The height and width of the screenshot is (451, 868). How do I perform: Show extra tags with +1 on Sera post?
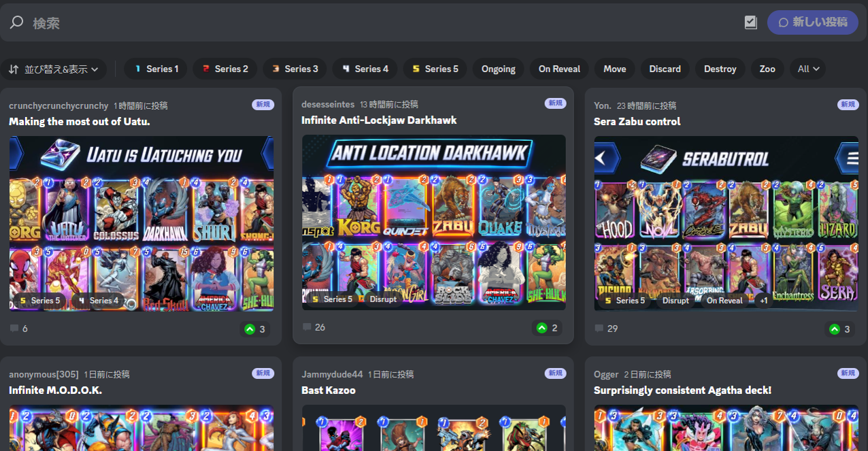[x=764, y=301]
